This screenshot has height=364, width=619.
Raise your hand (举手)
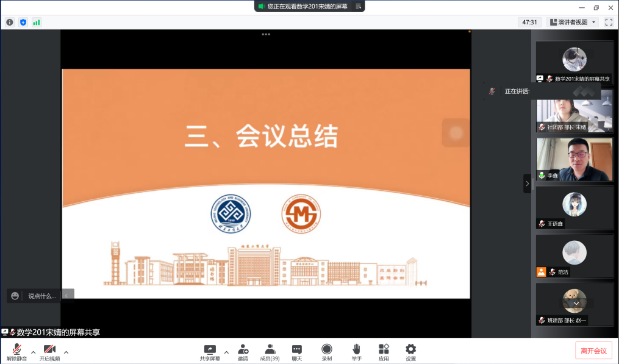click(356, 352)
